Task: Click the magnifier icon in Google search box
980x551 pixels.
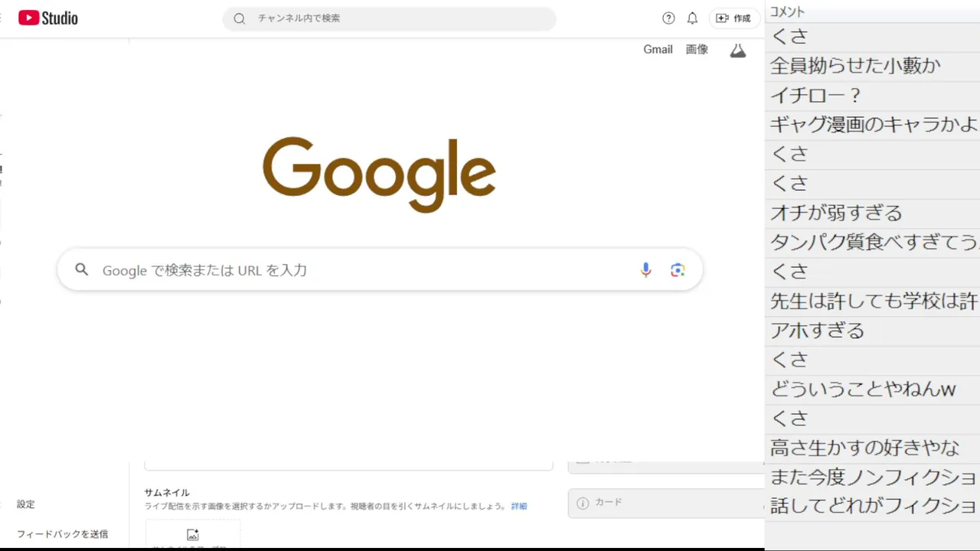Action: pyautogui.click(x=82, y=269)
